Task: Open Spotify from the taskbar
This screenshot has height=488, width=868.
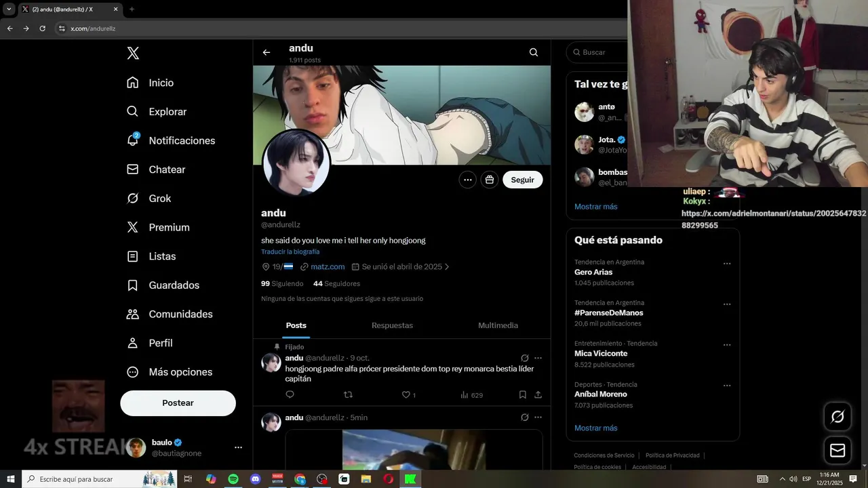Action: [233, 479]
